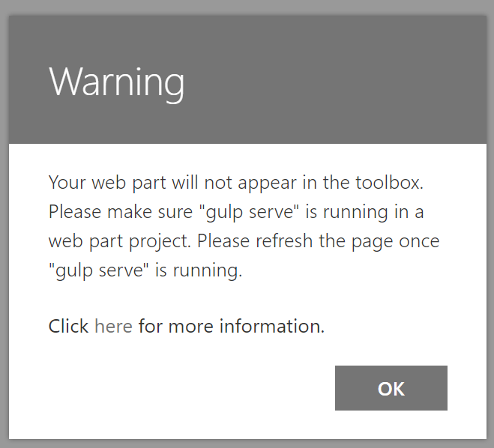Open the "here" link for more information
The height and width of the screenshot is (448, 494).
point(113,326)
